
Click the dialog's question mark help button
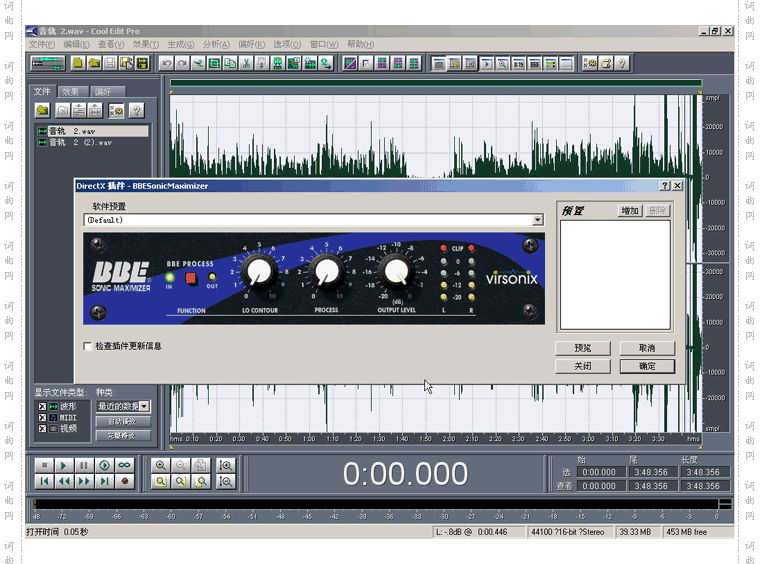[x=665, y=186]
